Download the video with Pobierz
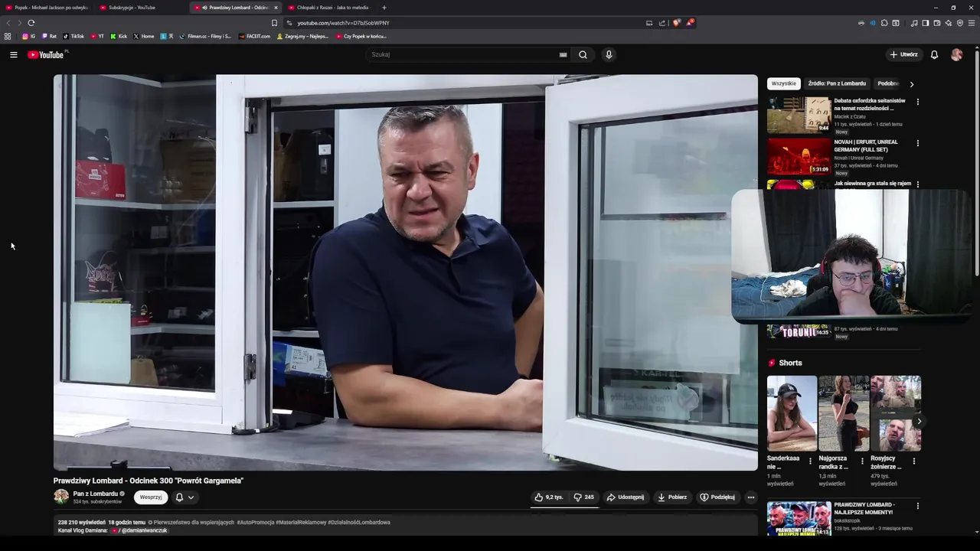980x551 pixels. click(672, 497)
